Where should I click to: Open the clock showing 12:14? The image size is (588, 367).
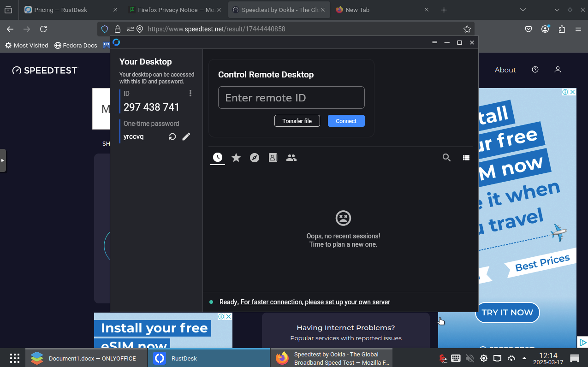[x=548, y=358]
